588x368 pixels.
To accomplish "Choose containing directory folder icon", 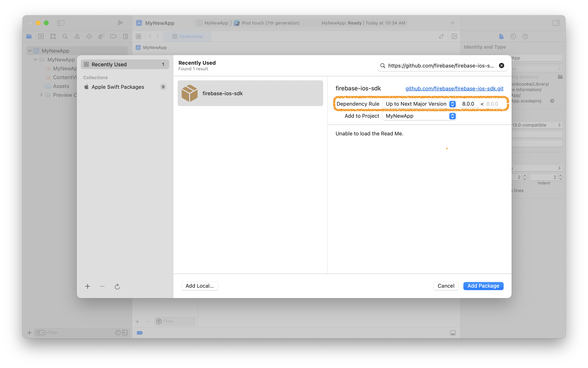I will (x=560, y=77).
